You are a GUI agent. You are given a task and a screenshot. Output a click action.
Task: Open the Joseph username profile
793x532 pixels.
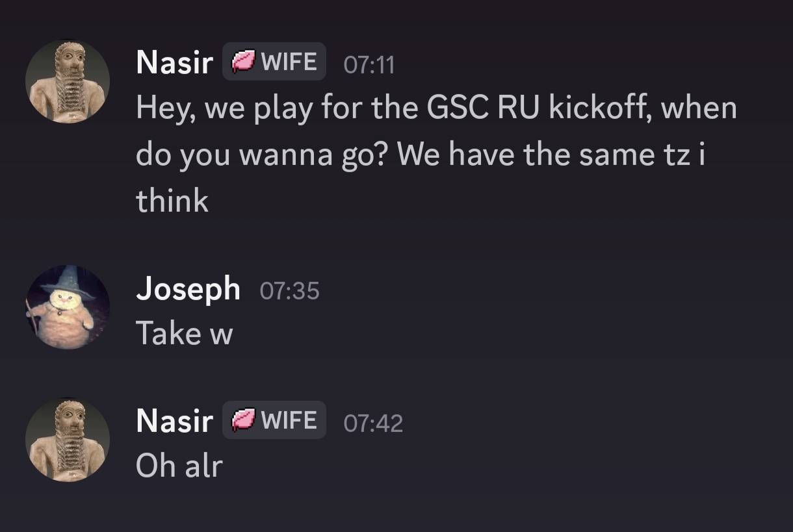(188, 288)
